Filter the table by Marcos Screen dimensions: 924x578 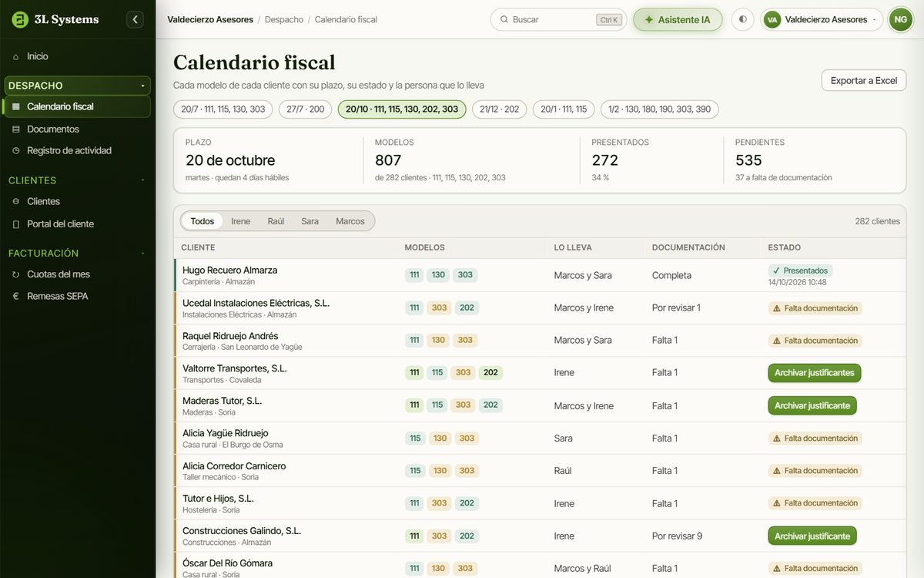tap(350, 221)
